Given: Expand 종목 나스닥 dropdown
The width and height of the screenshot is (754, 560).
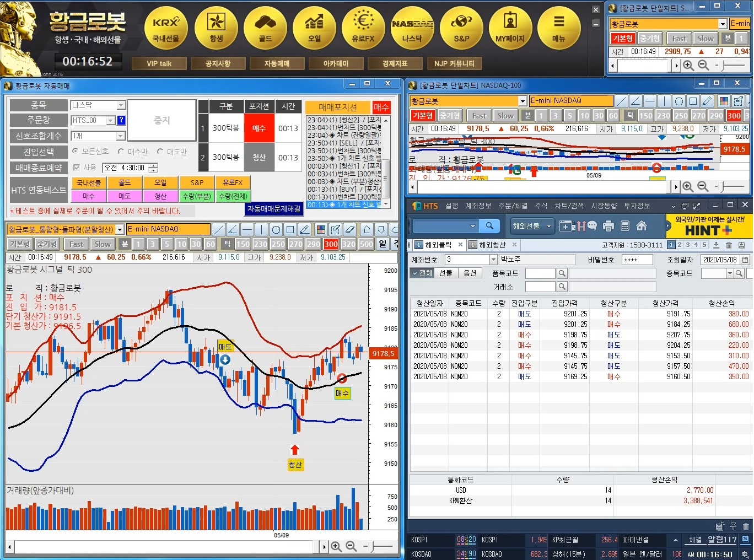Looking at the screenshot, I should (121, 105).
